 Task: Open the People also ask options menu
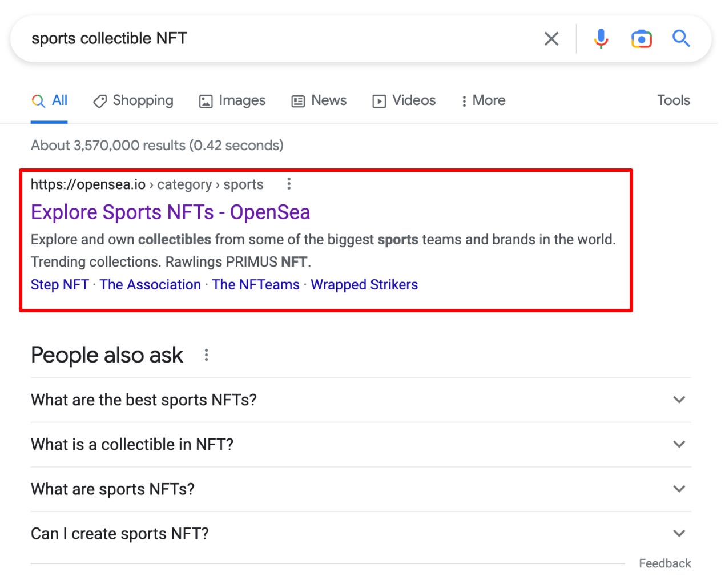click(x=206, y=355)
